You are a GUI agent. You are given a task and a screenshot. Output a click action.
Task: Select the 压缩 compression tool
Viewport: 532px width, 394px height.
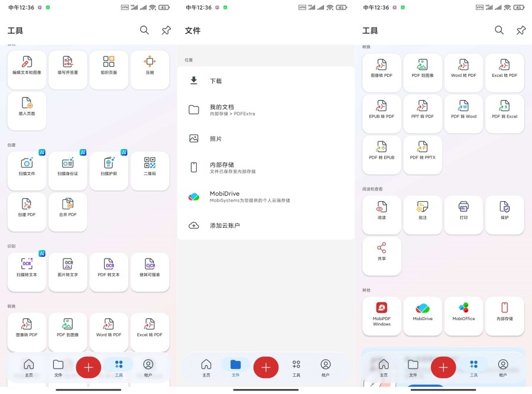pos(150,69)
